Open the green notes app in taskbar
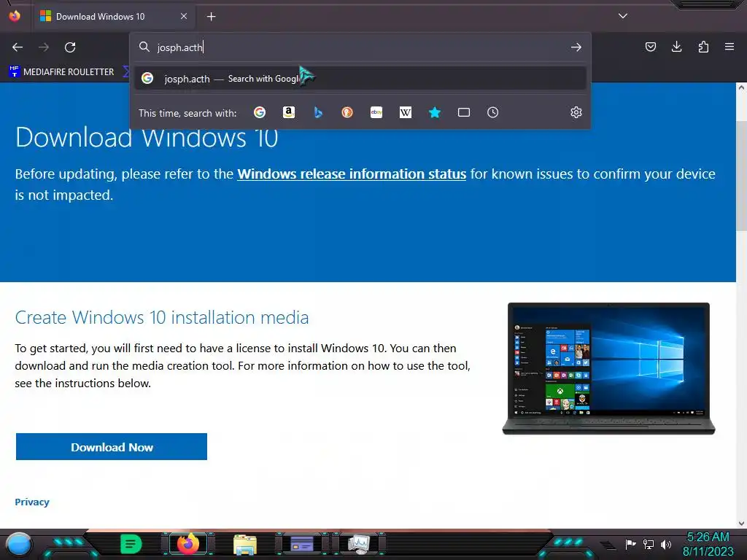 (x=131, y=544)
